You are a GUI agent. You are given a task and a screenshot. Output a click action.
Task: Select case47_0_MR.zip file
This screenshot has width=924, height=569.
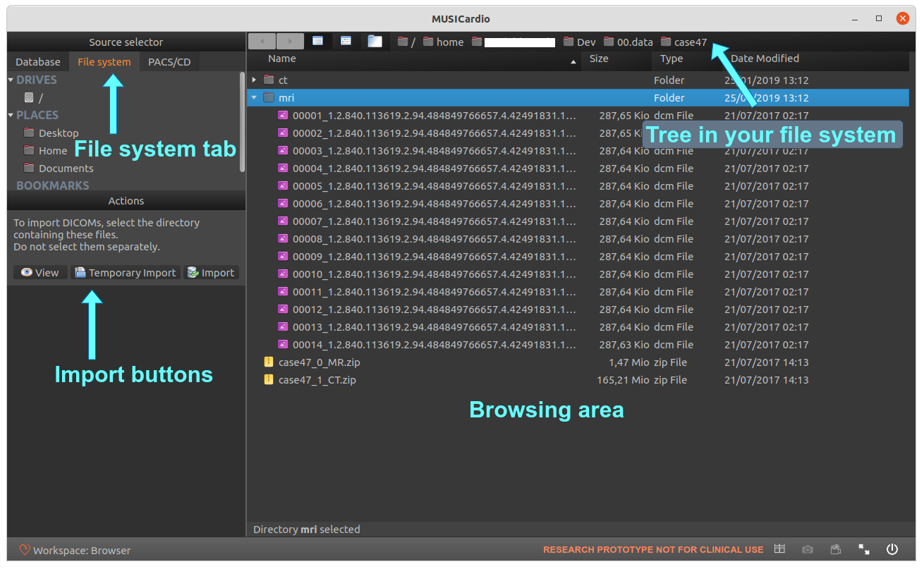(578, 362)
